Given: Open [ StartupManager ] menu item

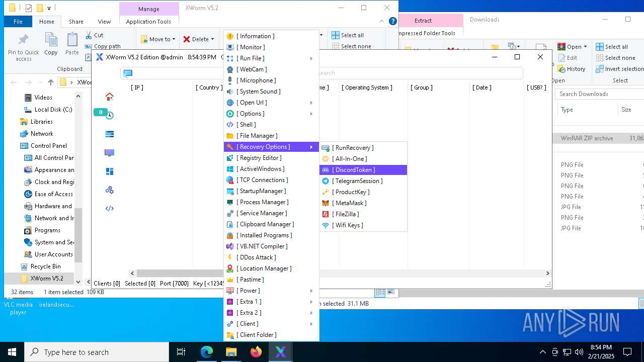Looking at the screenshot, I should tap(271, 191).
